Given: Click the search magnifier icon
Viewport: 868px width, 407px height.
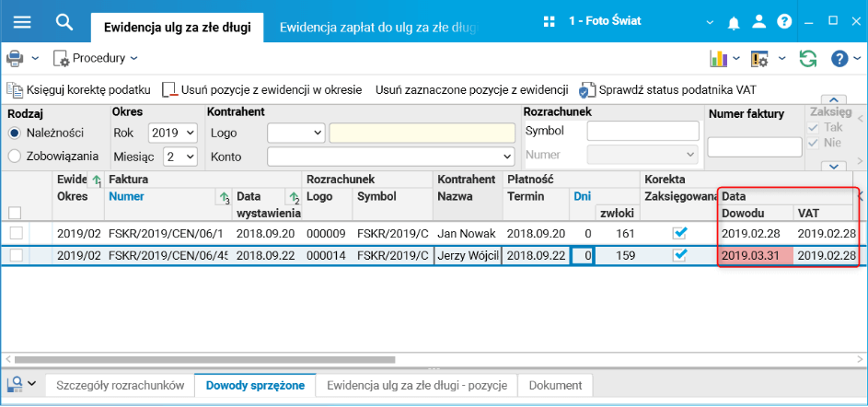Looking at the screenshot, I should 64,21.
